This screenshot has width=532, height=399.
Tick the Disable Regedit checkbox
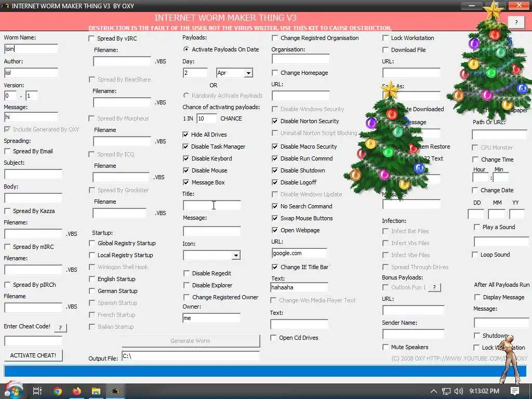click(187, 273)
